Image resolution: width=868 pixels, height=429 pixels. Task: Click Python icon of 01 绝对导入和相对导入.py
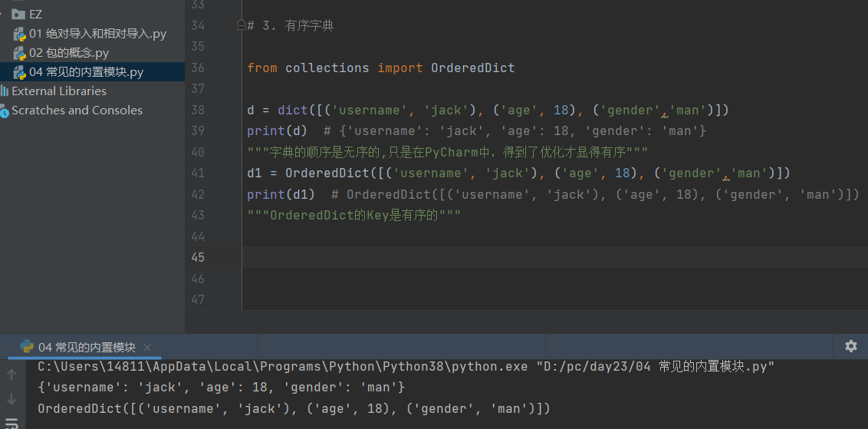click(20, 35)
